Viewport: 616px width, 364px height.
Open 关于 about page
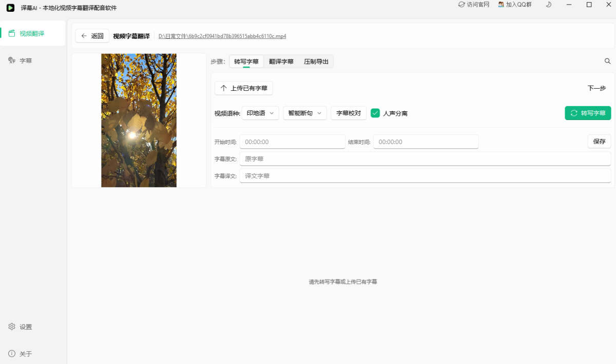pyautogui.click(x=33, y=354)
